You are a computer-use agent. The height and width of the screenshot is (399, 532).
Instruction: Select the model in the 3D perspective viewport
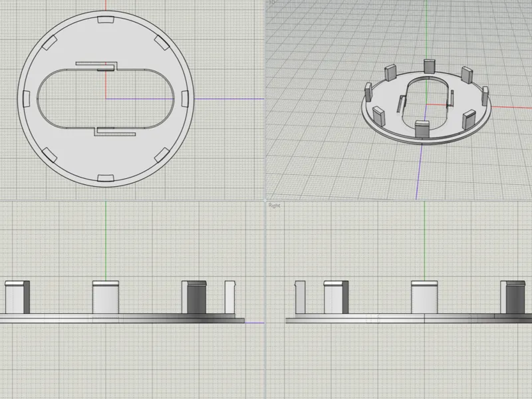pos(426,102)
